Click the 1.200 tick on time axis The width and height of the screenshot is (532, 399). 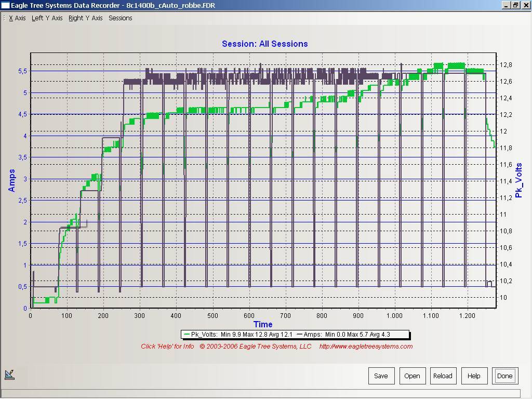click(467, 316)
